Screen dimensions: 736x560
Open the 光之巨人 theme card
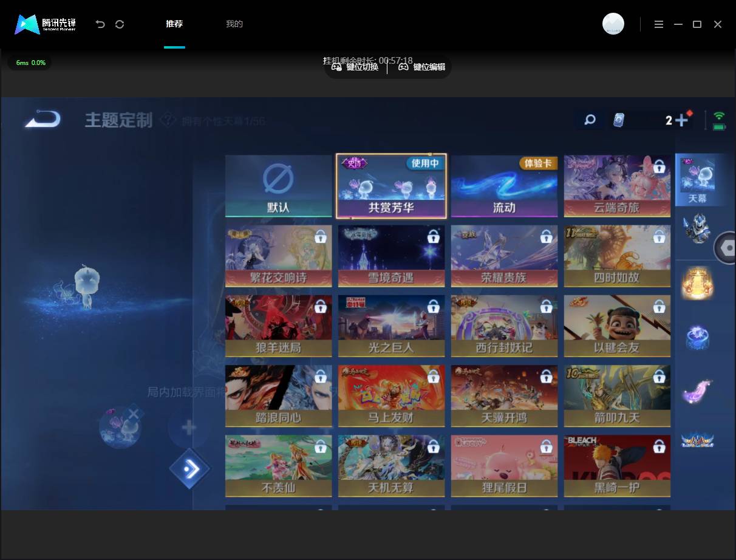point(391,326)
